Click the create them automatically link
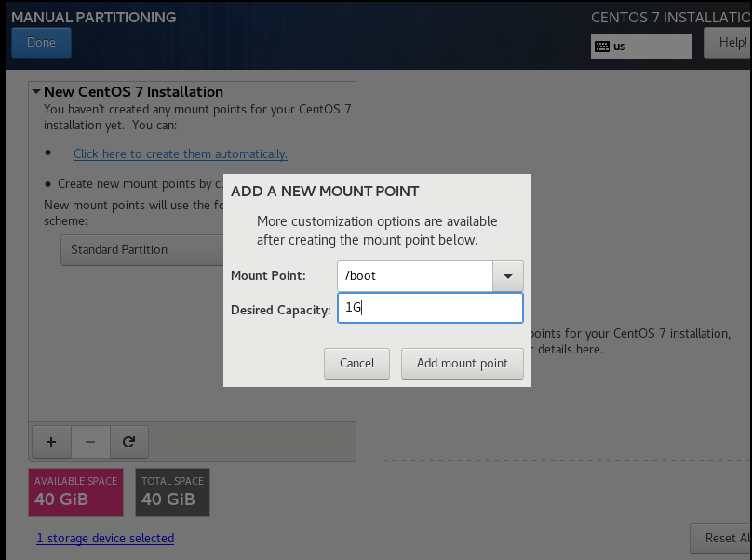Viewport: 752px width, 560px height. coord(181,153)
